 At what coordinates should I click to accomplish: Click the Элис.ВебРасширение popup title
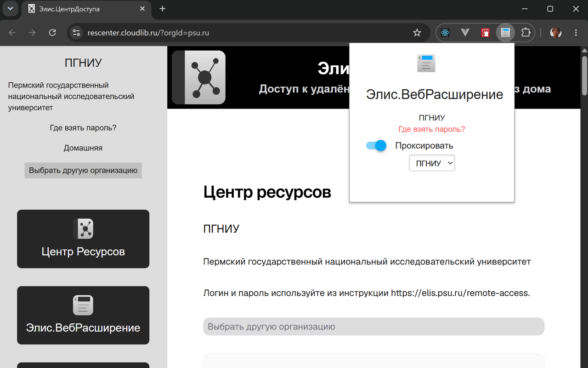pyautogui.click(x=435, y=94)
